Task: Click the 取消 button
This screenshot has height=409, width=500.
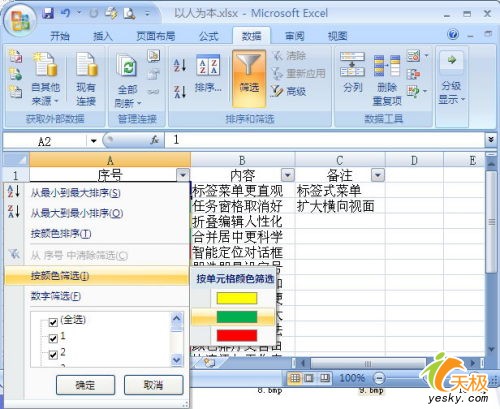Action: [153, 385]
